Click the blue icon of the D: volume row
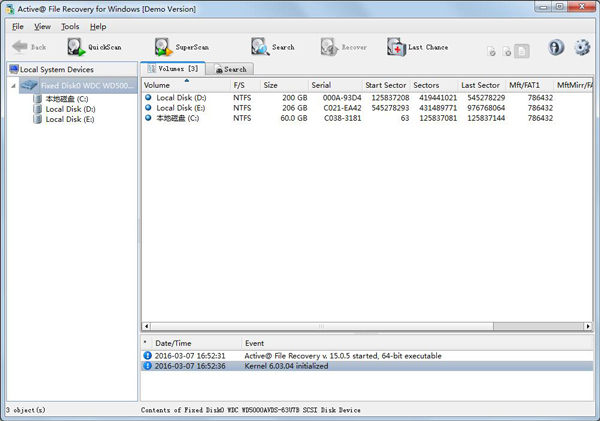Screen dimensions: 600x421 [148, 97]
